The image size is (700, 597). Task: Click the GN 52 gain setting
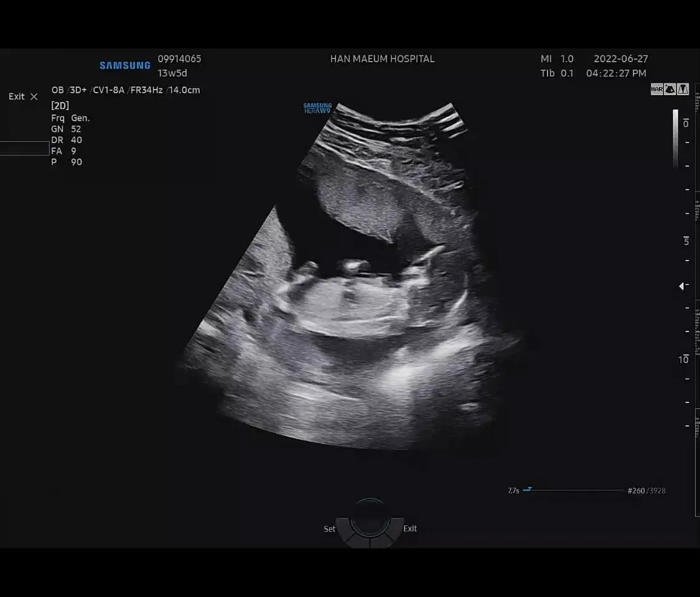(66, 129)
